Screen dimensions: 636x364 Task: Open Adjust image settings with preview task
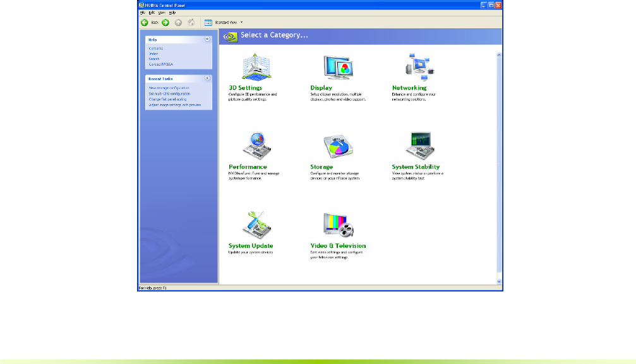(175, 105)
